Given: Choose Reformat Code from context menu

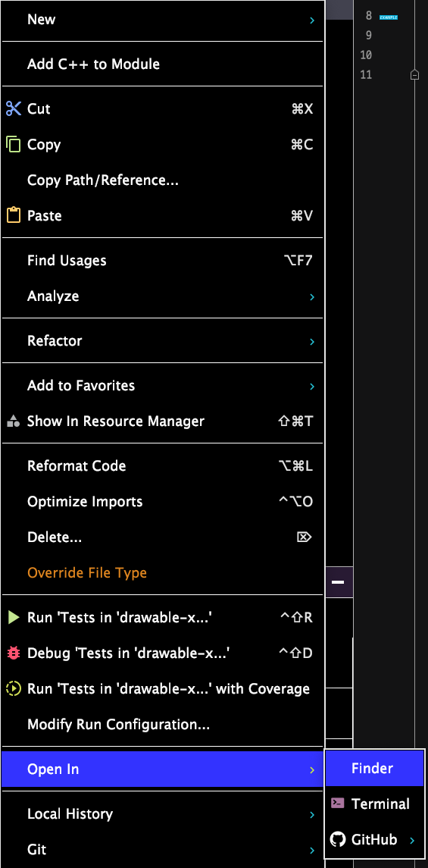Looking at the screenshot, I should tap(162, 466).
